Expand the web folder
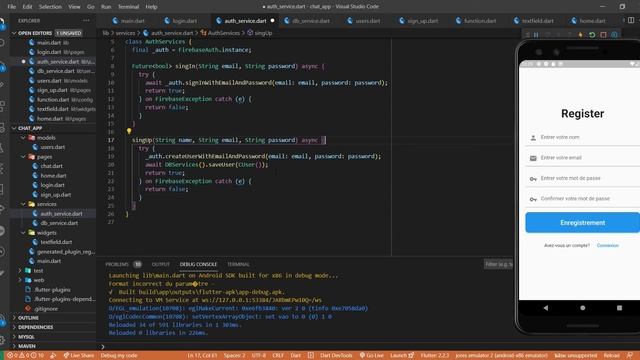Image resolution: width=640 pixels, height=360 pixels. click(x=20, y=280)
